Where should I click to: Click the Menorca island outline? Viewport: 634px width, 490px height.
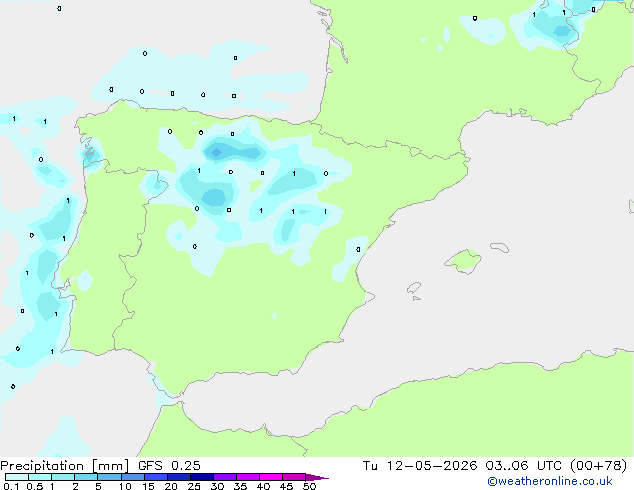pyautogui.click(x=499, y=247)
